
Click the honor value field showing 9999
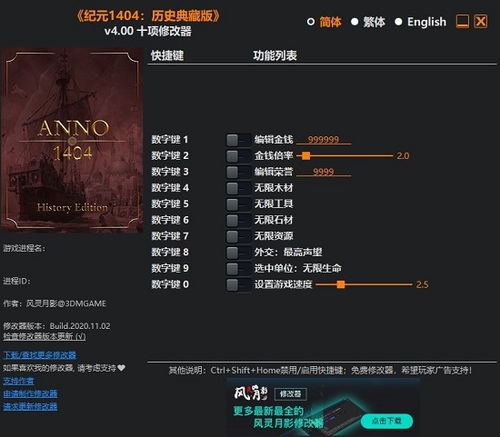[324, 172]
